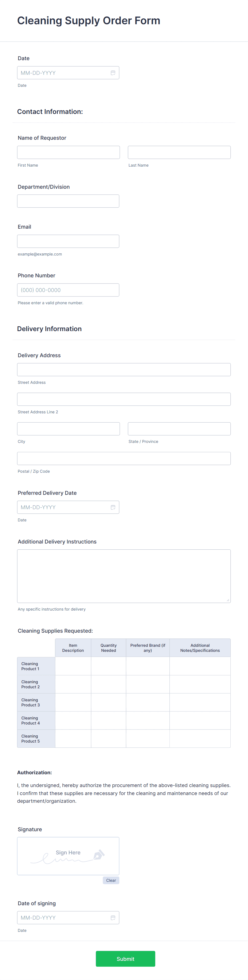The image size is (248, 980).
Task: Open the Date of signing calendar picker
Action: (x=113, y=918)
